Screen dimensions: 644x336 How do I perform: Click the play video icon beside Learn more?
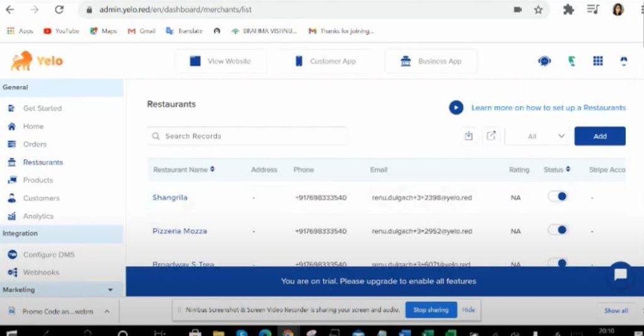tap(456, 108)
